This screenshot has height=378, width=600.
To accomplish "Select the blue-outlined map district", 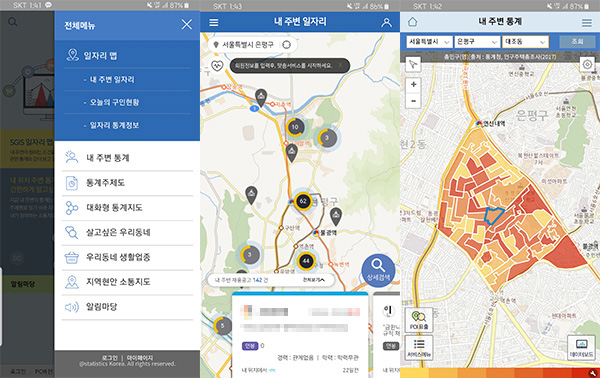I will (x=493, y=215).
